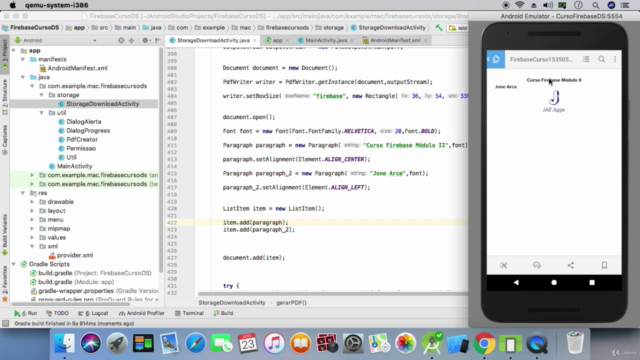Screen dimensions: 640x360
Task: Click the Spotlight search icon in menu bar
Action: click(596, 5)
